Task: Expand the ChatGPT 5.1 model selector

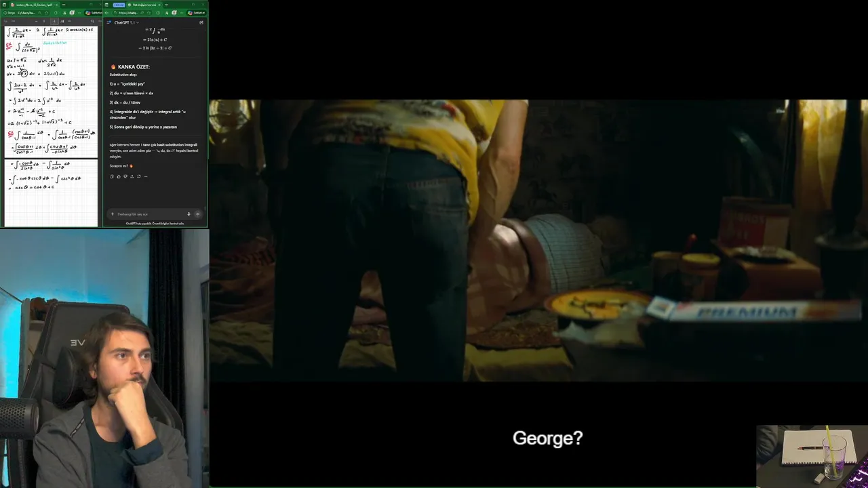Action: tap(126, 22)
